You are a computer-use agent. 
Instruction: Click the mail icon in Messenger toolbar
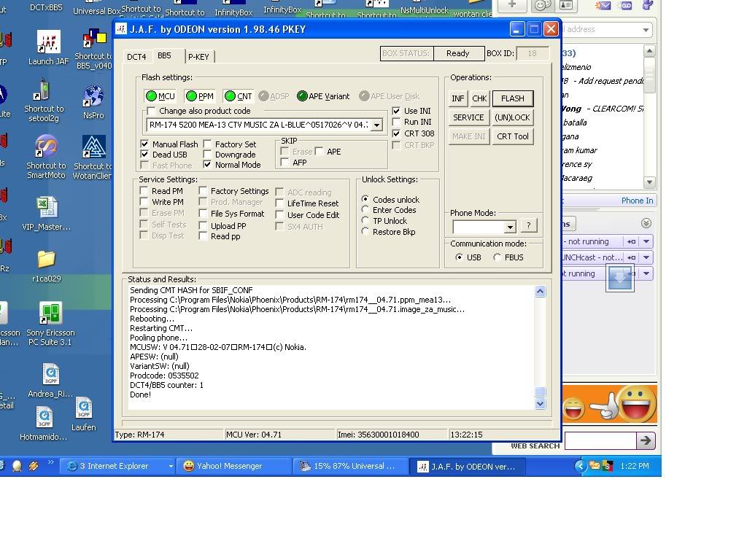(x=603, y=6)
